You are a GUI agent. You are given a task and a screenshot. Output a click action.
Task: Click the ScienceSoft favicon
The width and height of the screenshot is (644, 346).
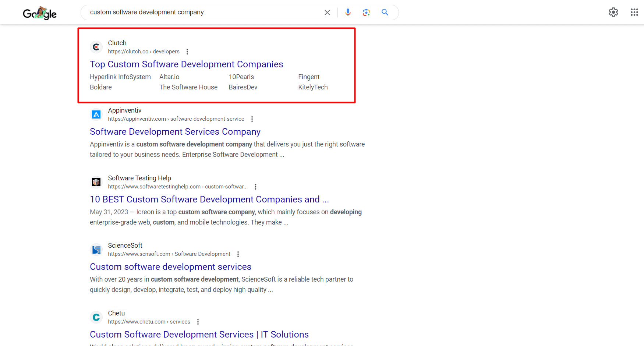pos(96,250)
